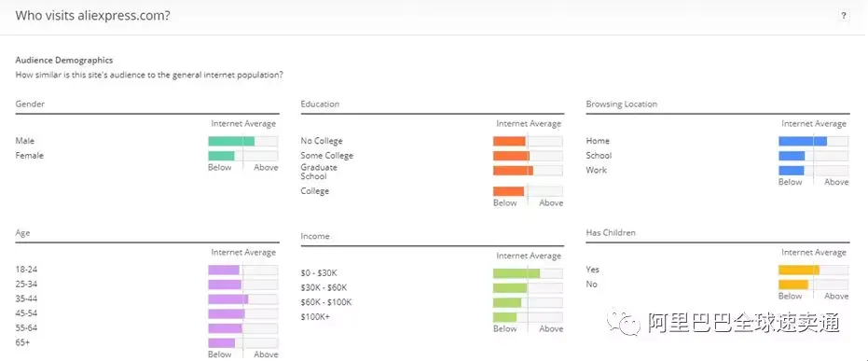The height and width of the screenshot is (361, 868).
Task: Click the 'How similar is this site's audience' description
Action: point(149,75)
